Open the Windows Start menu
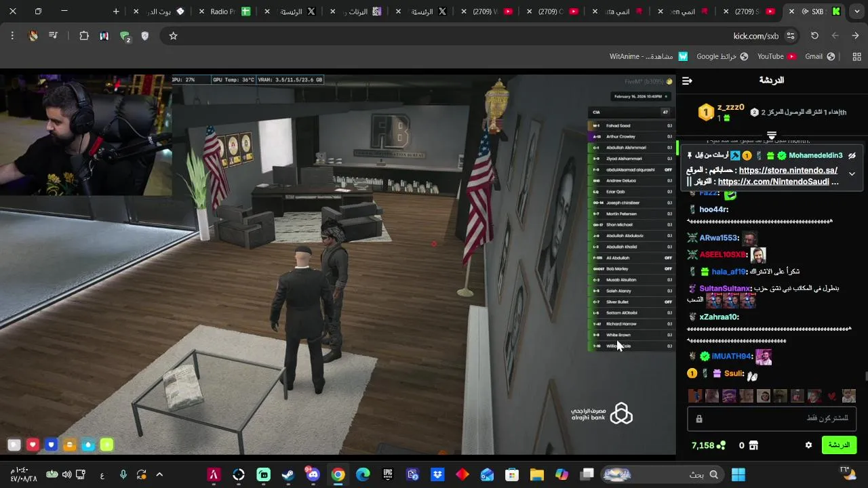This screenshot has width=868, height=488. pyautogui.click(x=738, y=474)
